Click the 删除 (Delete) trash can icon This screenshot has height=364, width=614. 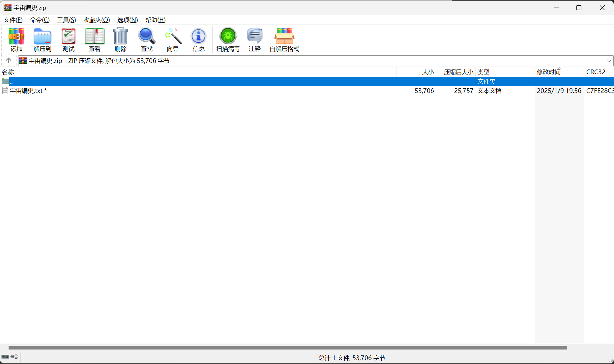click(x=121, y=40)
